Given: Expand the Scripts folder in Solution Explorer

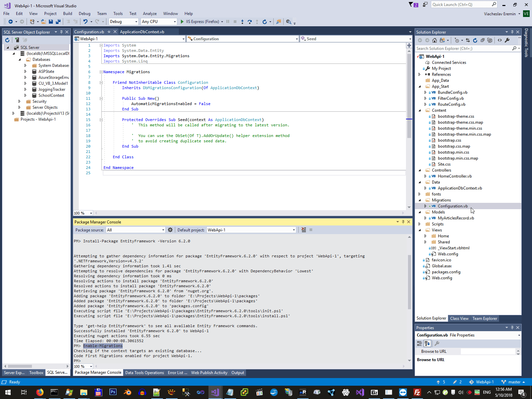Looking at the screenshot, I should 420,224.
